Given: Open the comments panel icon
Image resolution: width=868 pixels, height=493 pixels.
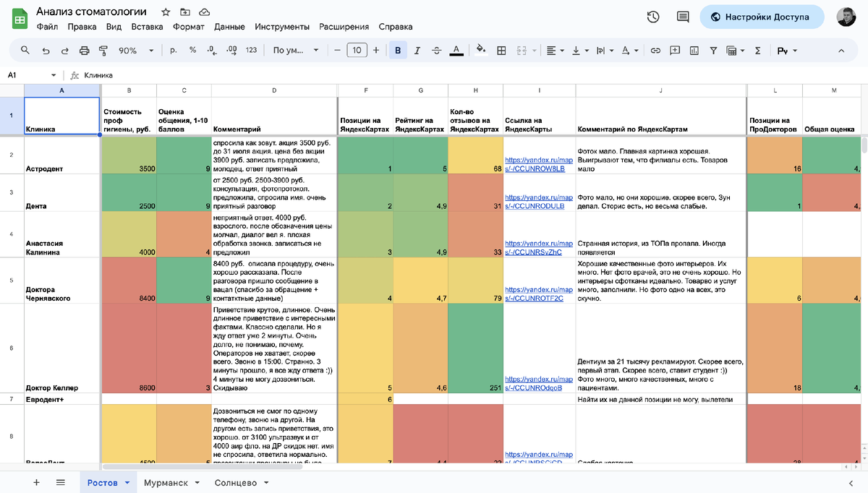Looking at the screenshot, I should [x=683, y=17].
